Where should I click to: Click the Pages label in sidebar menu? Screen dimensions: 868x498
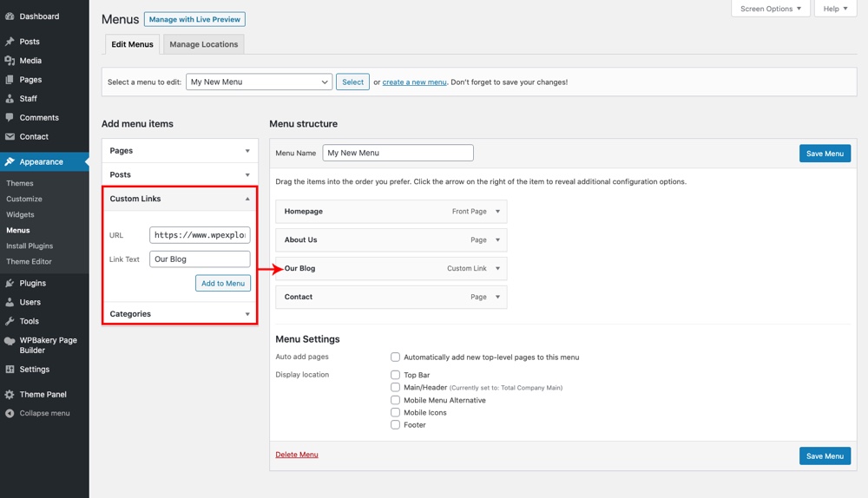(31, 80)
